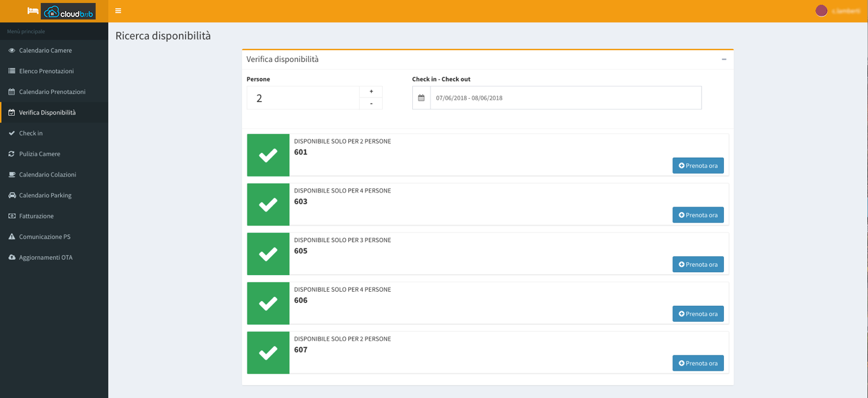Select Verifica Disponibilità in sidebar
This screenshot has width=868, height=398.
pyautogui.click(x=54, y=112)
